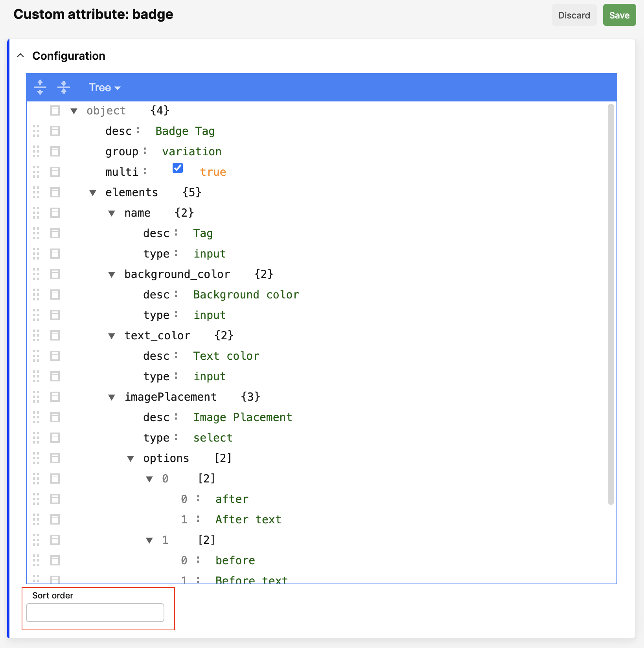Open the action menu icon for desc Badge Tag row
644x648 pixels.
(55, 131)
